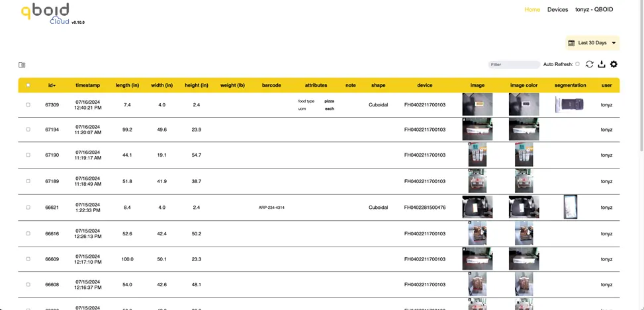Viewport: 644px width, 310px height.
Task: Click the timestamp 07/15/2024 1:22:33 PM
Action: (x=87, y=207)
